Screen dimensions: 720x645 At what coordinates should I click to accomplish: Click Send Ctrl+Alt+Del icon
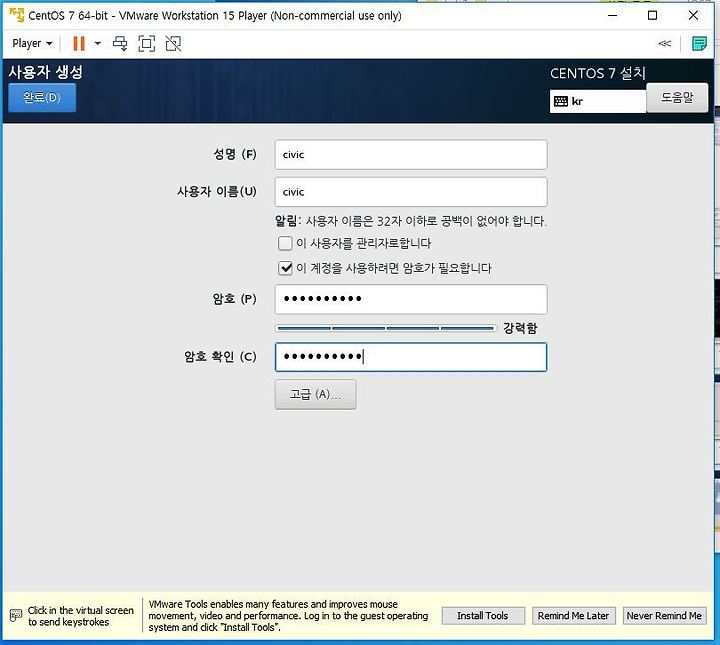click(x=120, y=44)
